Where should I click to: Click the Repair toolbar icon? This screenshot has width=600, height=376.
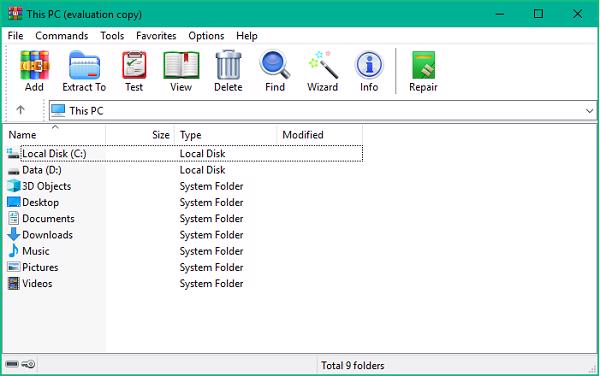(x=423, y=65)
